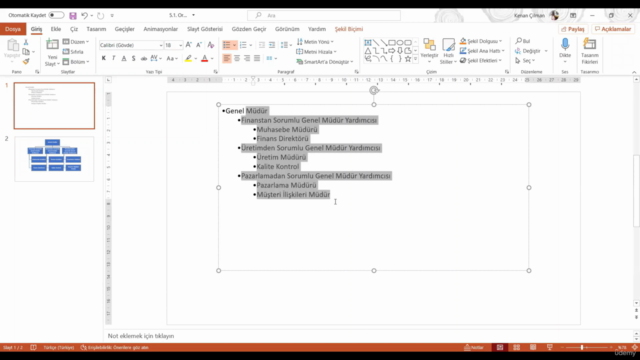Click the increase font size icon
640x360 pixels.
[x=189, y=45]
